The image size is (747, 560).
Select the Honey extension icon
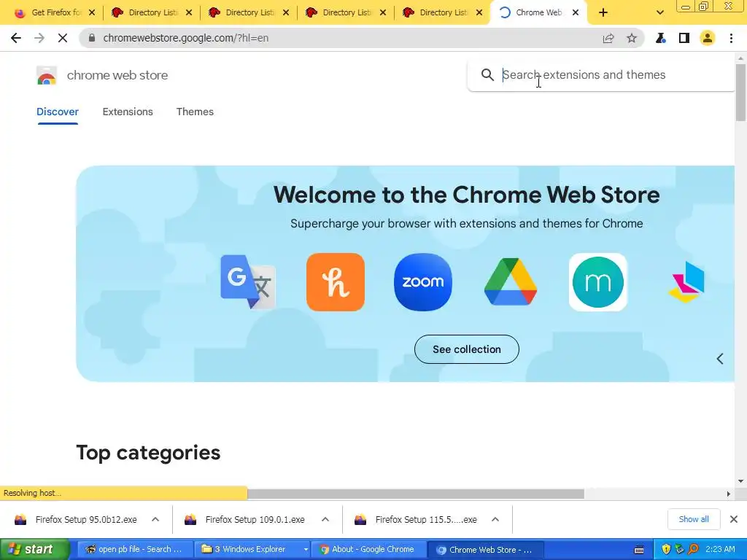pyautogui.click(x=336, y=282)
